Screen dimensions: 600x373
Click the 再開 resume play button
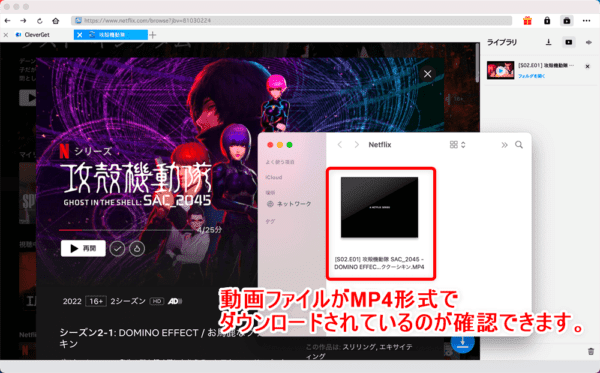click(x=83, y=249)
